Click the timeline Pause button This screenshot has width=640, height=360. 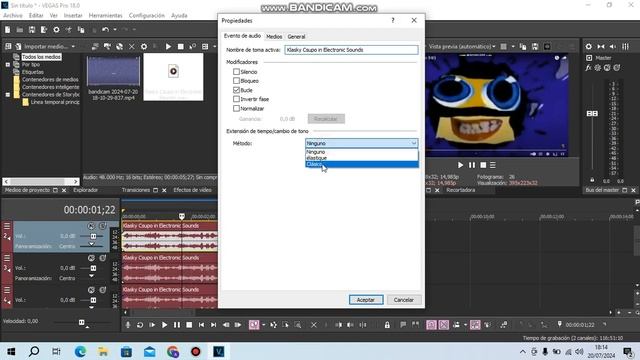tap(177, 325)
